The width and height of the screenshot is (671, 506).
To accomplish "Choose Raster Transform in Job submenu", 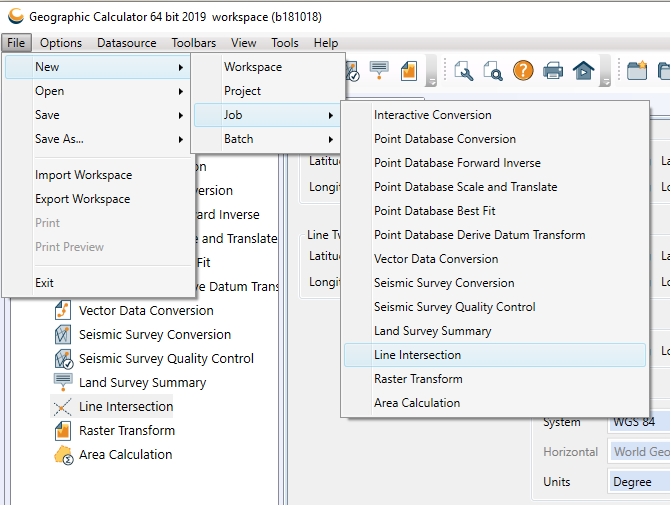I will click(x=418, y=379).
